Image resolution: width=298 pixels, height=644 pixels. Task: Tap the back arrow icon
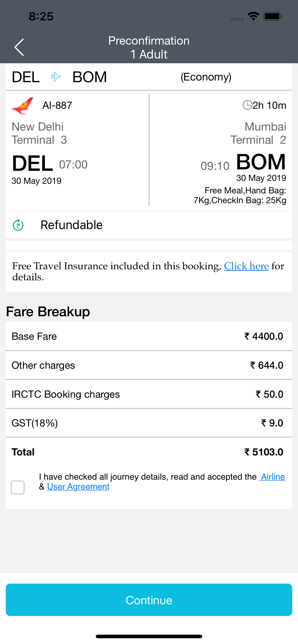[x=19, y=47]
